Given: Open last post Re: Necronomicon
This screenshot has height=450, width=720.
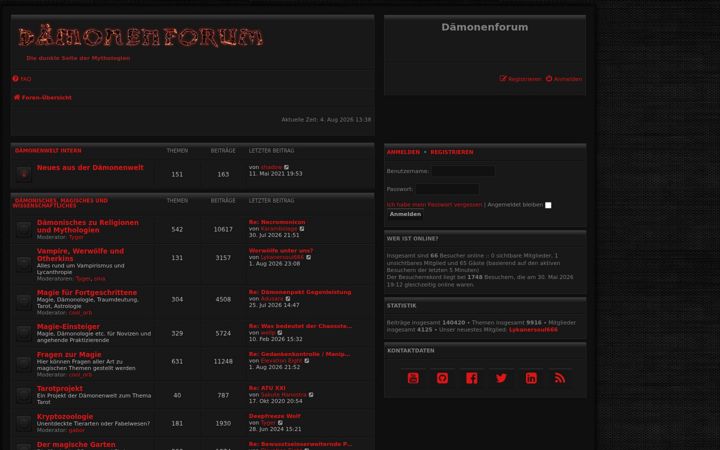Looking at the screenshot, I should click(x=277, y=222).
